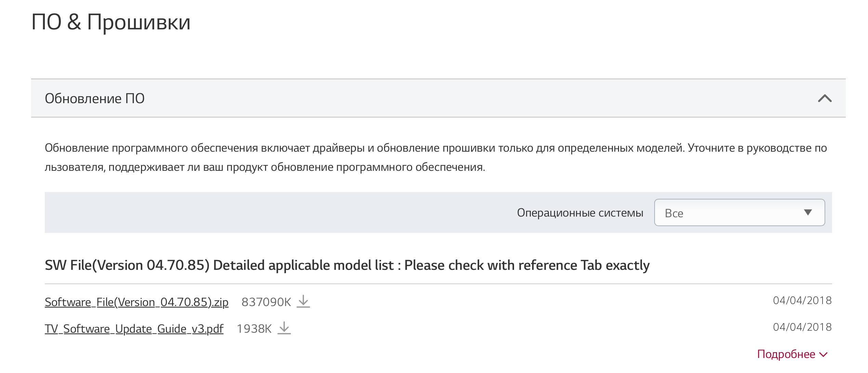This screenshot has width=868, height=373.
Task: Click the 1938K file size text
Action: tap(254, 329)
